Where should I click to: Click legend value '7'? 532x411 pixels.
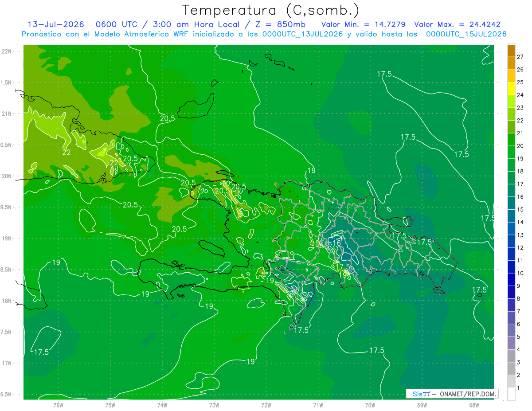(519, 311)
